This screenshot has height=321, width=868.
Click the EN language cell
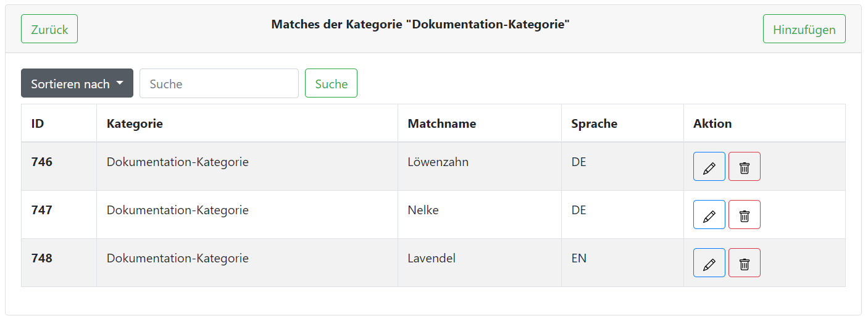(578, 259)
